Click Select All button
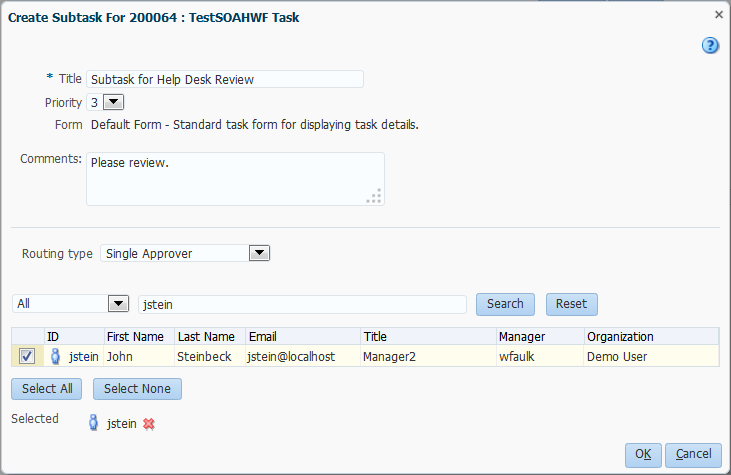Screen dimensions: 731x475 coord(47,389)
